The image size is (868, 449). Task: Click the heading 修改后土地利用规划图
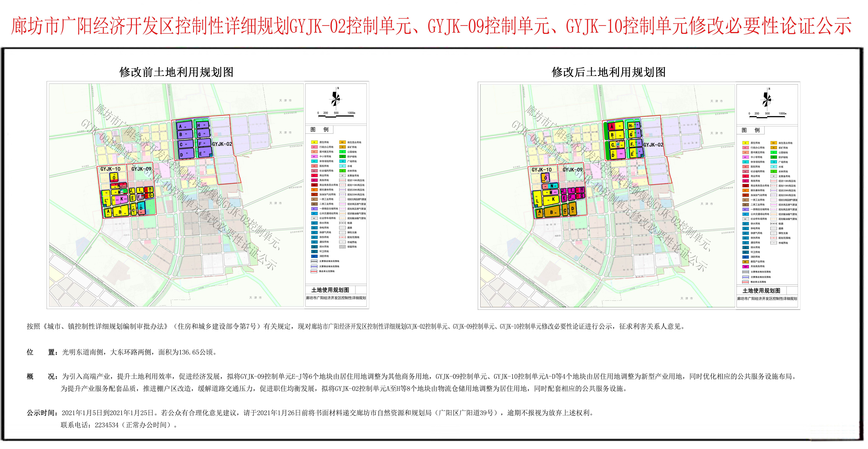point(609,72)
